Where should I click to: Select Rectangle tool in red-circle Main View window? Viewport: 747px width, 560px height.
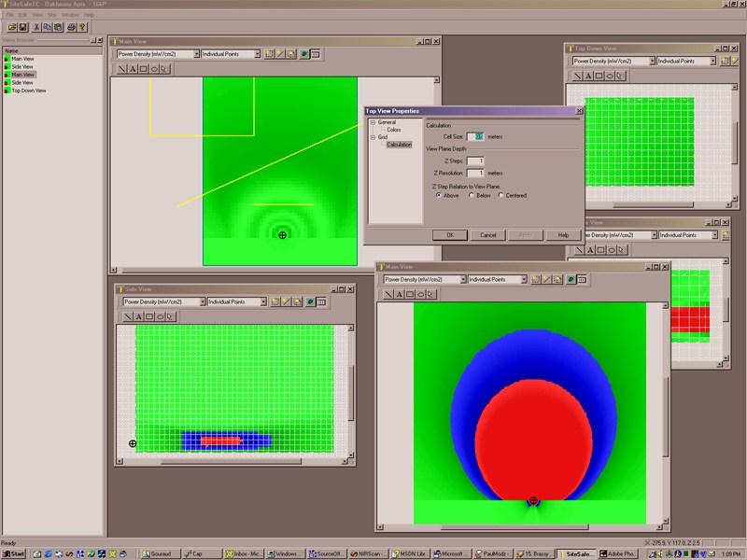pyautogui.click(x=410, y=294)
